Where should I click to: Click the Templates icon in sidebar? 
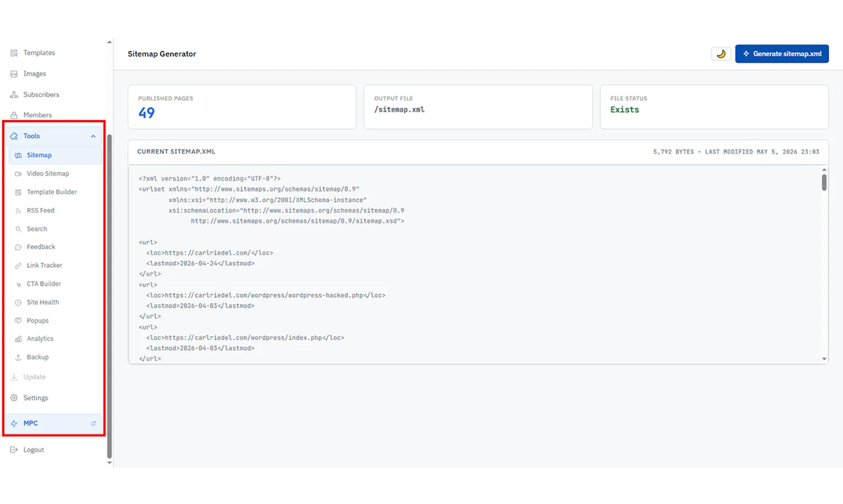point(14,53)
